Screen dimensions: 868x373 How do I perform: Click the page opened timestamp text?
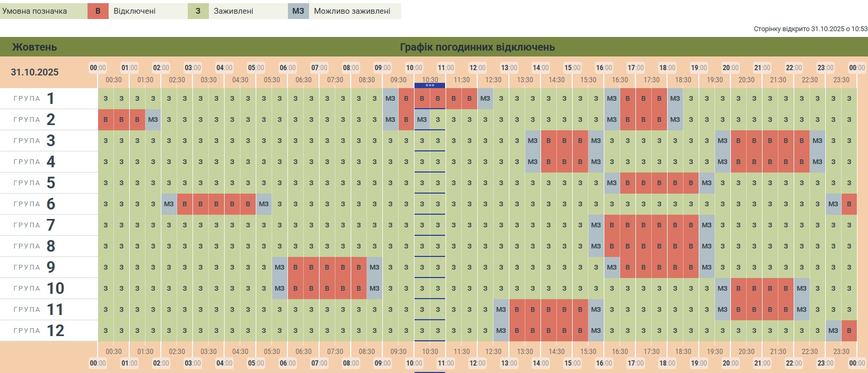[810, 29]
